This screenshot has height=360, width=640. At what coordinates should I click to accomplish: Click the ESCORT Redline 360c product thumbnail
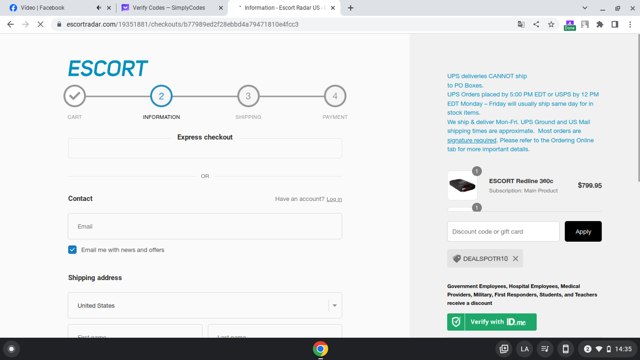462,185
